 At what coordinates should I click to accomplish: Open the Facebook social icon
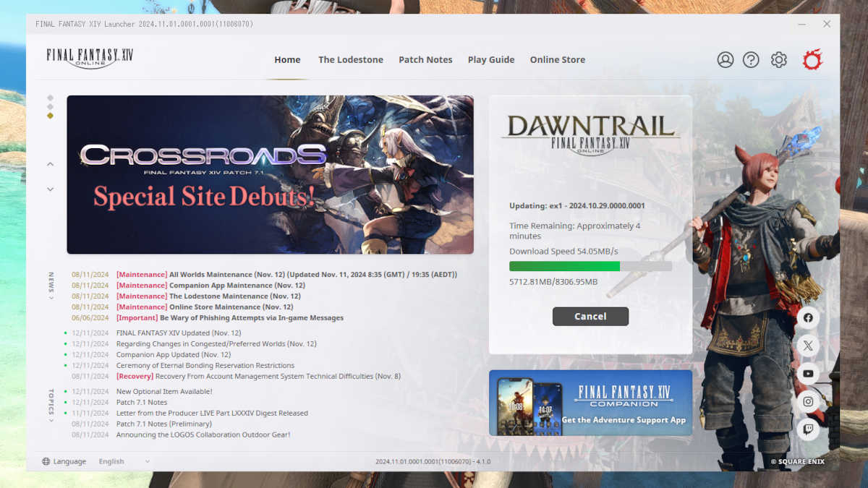tap(808, 317)
